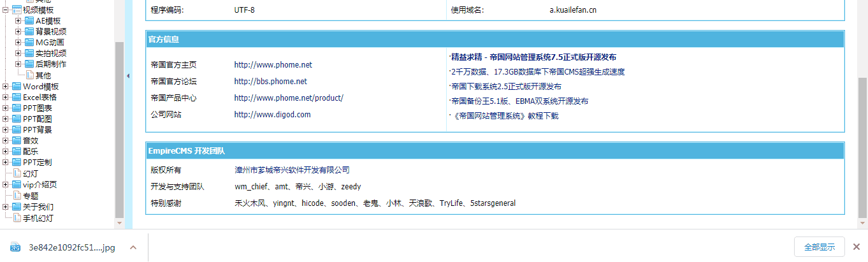The width and height of the screenshot is (868, 262).
Task: Close the downloads bar
Action: [x=857, y=247]
